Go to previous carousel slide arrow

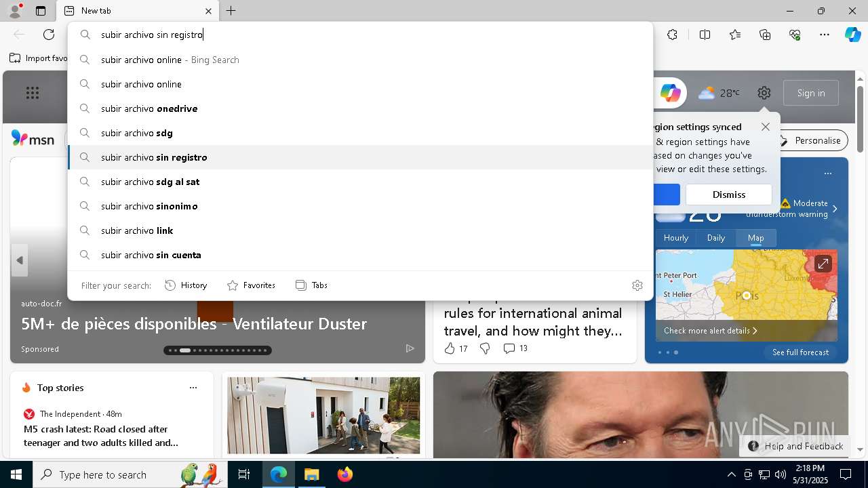coord(20,260)
